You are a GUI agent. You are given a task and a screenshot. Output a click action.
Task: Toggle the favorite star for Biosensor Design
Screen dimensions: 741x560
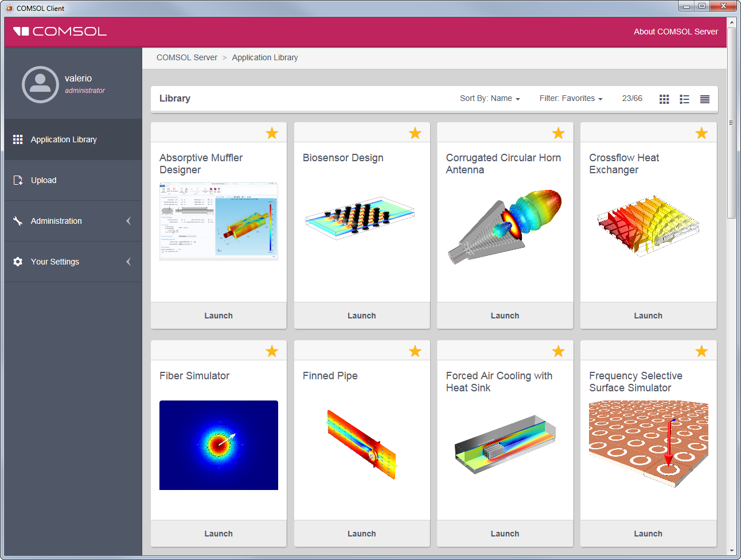(415, 133)
